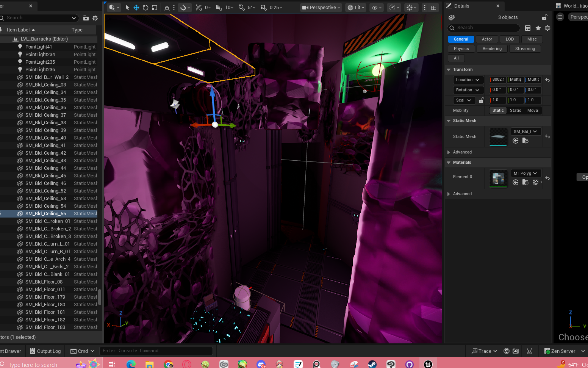Image resolution: width=588 pixels, height=368 pixels.
Task: Open the Lit view mode dropdown
Action: tap(356, 8)
